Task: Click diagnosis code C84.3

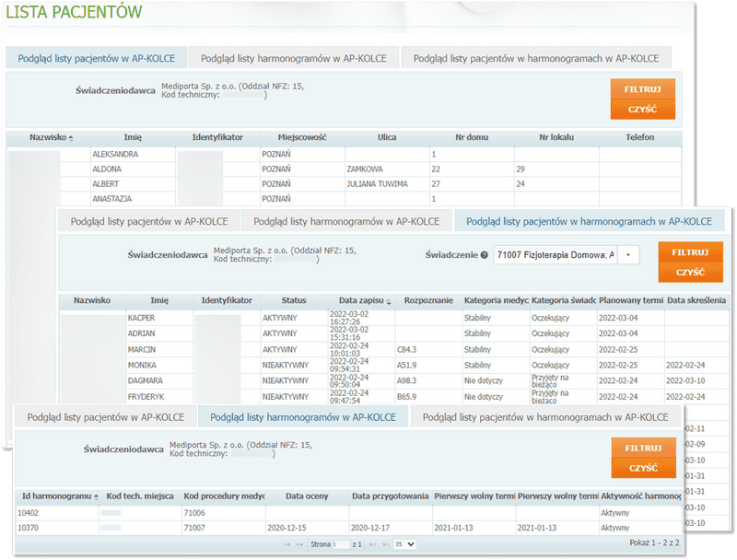Action: pyautogui.click(x=406, y=350)
